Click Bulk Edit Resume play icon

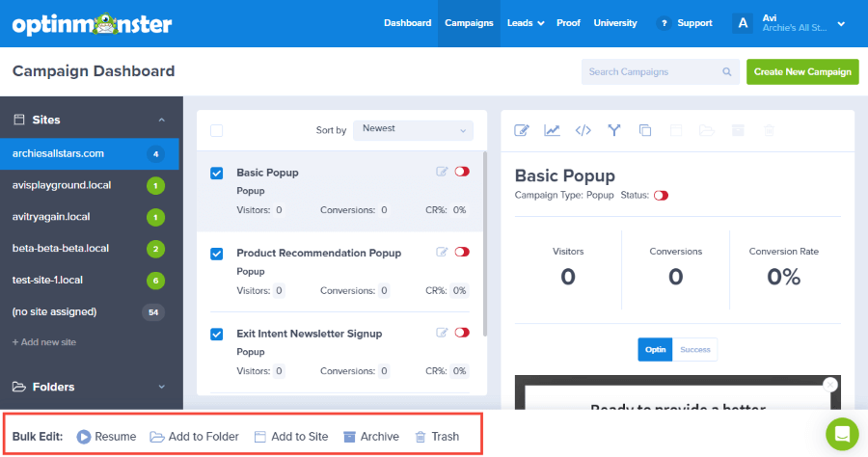tap(84, 437)
